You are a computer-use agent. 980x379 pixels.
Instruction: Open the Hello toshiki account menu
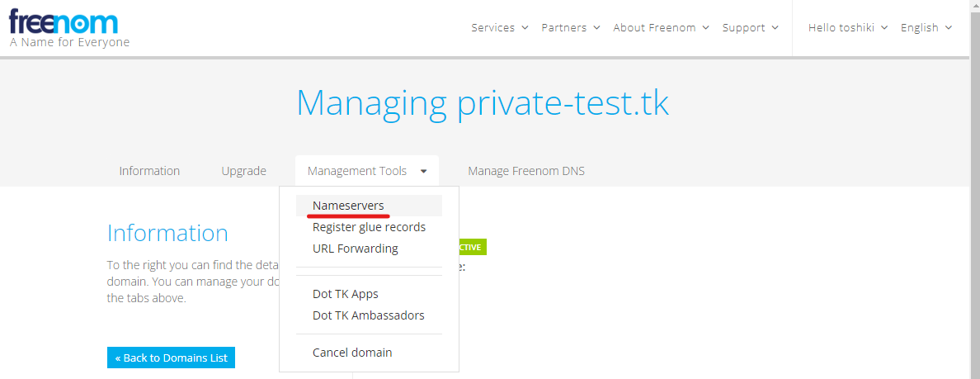pyautogui.click(x=847, y=27)
